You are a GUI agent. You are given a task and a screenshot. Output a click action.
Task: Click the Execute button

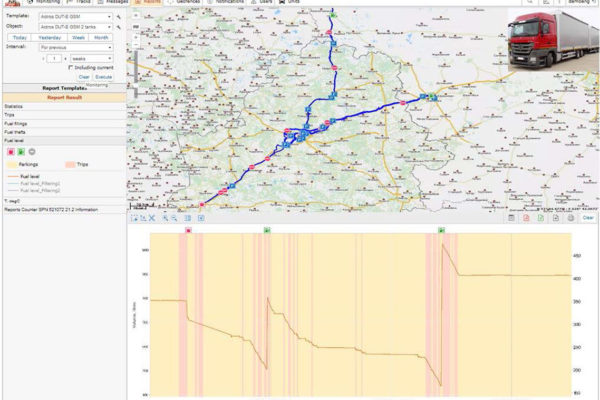[104, 77]
